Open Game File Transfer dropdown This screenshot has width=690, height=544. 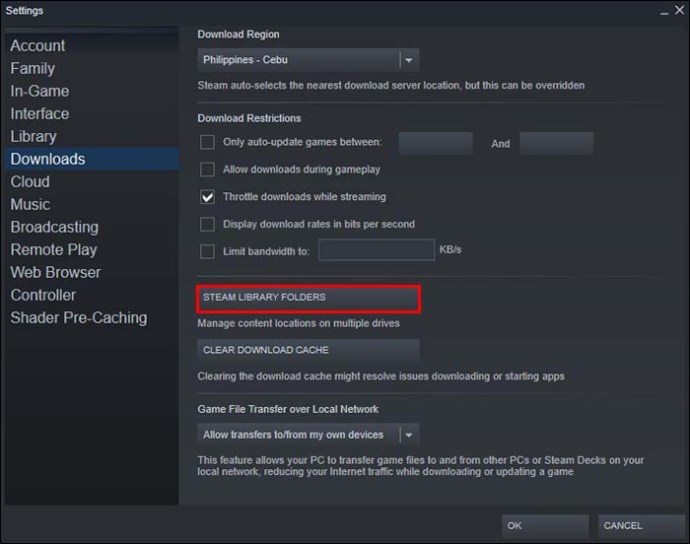(x=308, y=435)
